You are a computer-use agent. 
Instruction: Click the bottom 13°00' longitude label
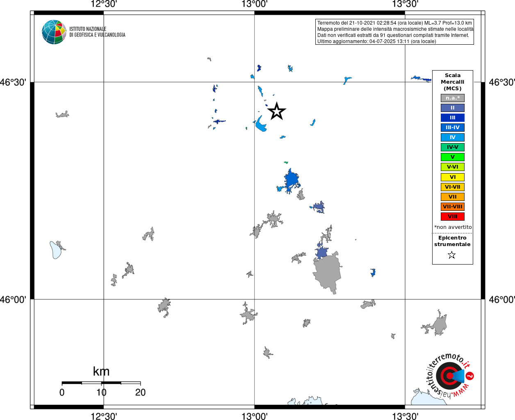click(x=255, y=416)
